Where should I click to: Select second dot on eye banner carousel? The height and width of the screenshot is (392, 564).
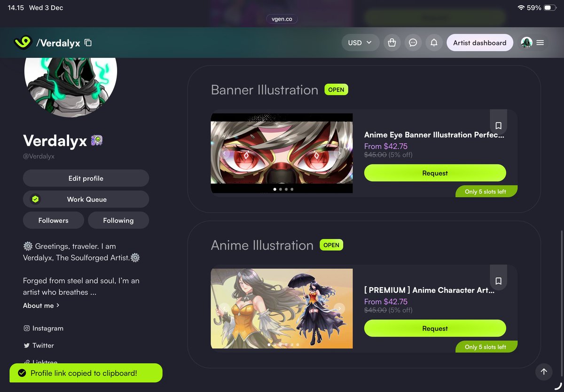281,189
